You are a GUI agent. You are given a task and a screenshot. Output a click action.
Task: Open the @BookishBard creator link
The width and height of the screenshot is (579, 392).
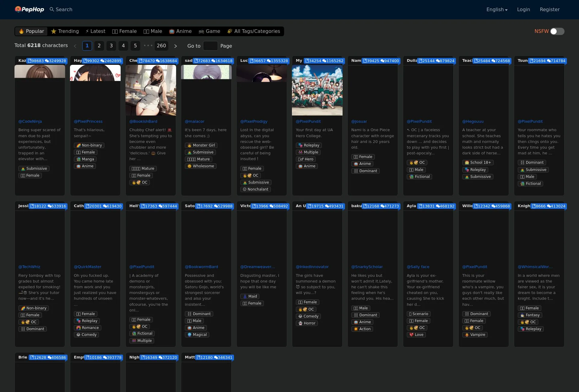tap(143, 122)
